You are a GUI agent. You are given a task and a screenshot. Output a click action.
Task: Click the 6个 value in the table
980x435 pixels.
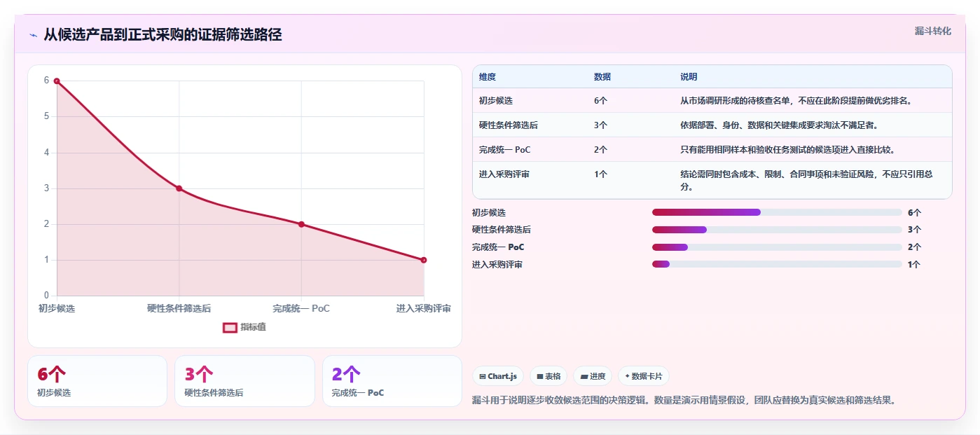(600, 101)
